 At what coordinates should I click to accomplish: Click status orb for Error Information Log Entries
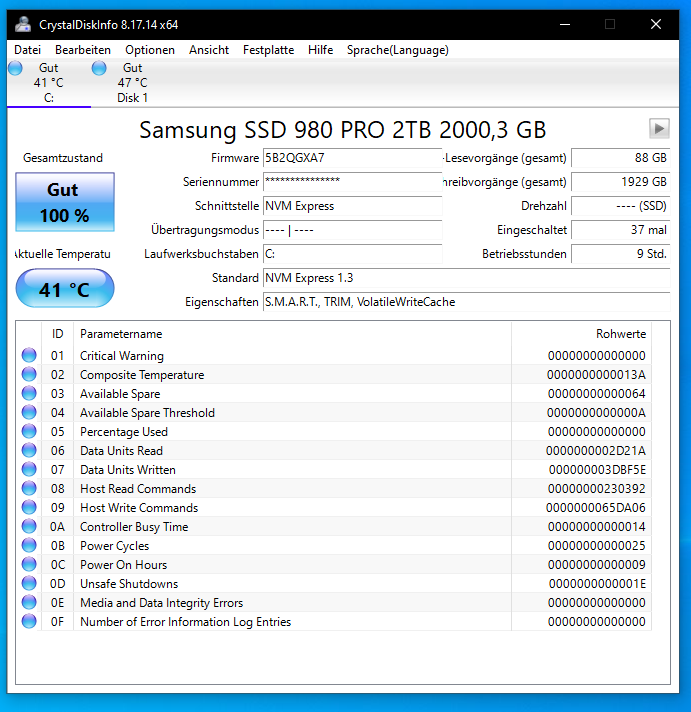(x=29, y=621)
